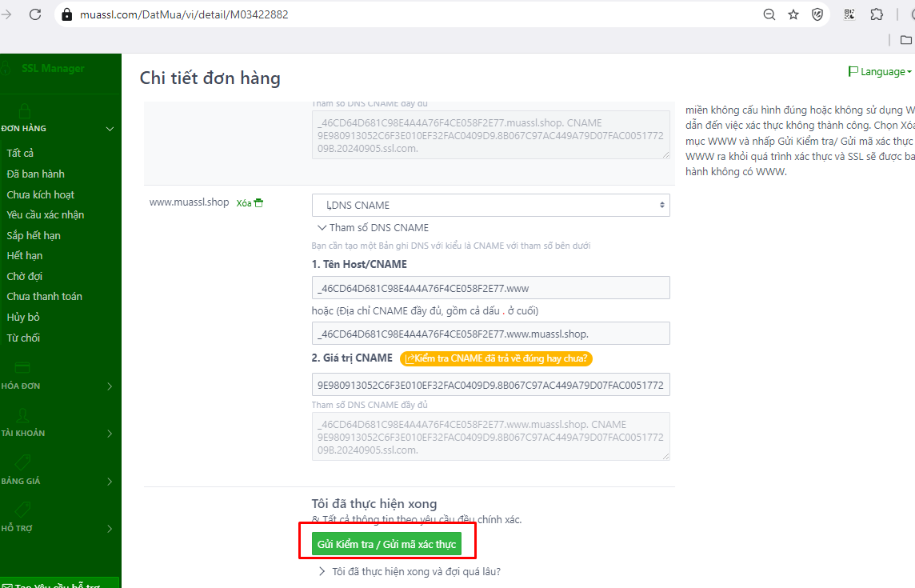The image size is (915, 588).
Task: Bookmark this page with the star icon
Action: coord(793,14)
